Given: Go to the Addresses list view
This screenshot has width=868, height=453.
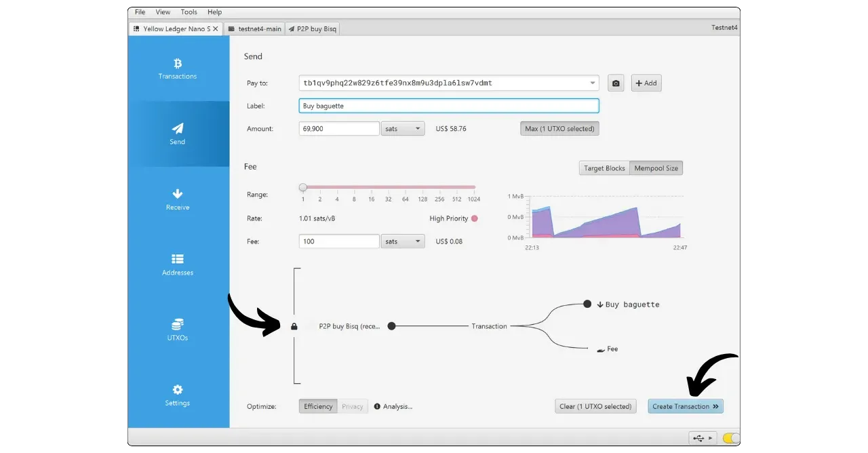Looking at the screenshot, I should click(178, 264).
